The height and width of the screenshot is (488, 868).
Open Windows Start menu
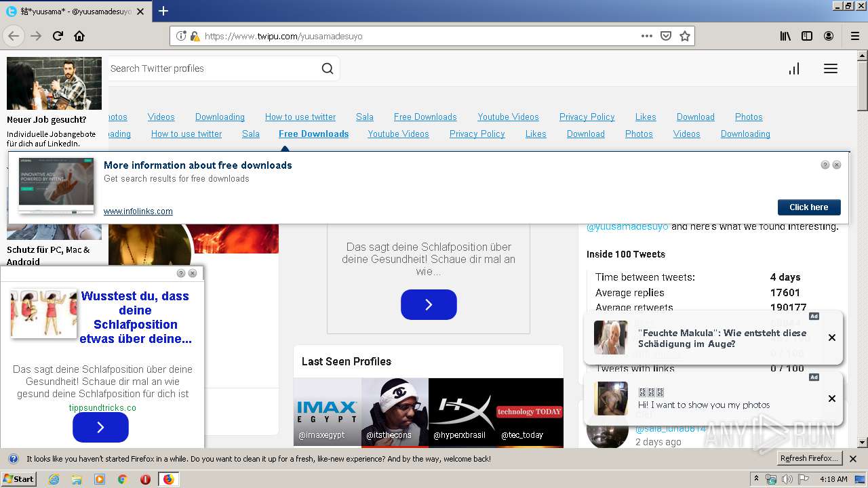coord(18,479)
